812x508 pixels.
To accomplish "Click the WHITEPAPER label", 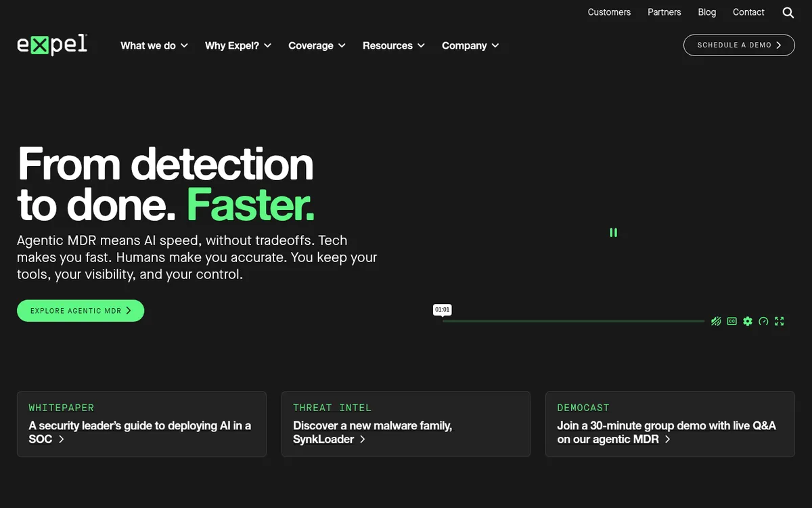I will click(62, 408).
